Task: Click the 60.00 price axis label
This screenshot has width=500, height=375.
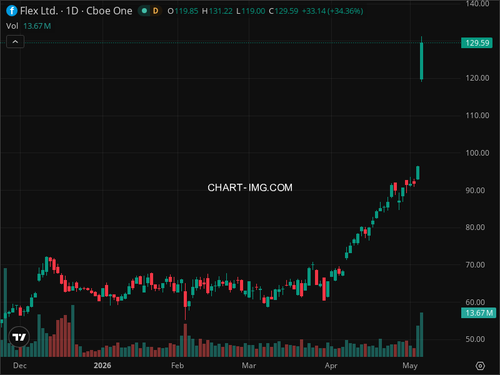Action: click(x=475, y=302)
